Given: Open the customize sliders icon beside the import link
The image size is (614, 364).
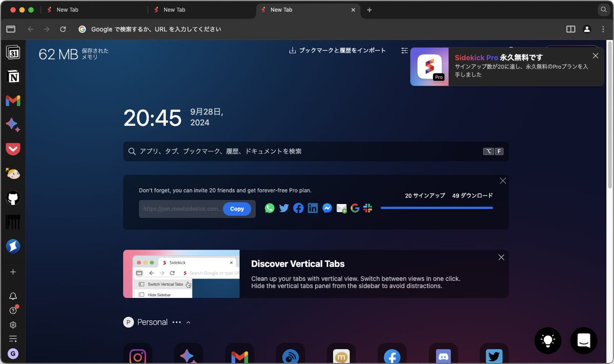Looking at the screenshot, I should (405, 51).
